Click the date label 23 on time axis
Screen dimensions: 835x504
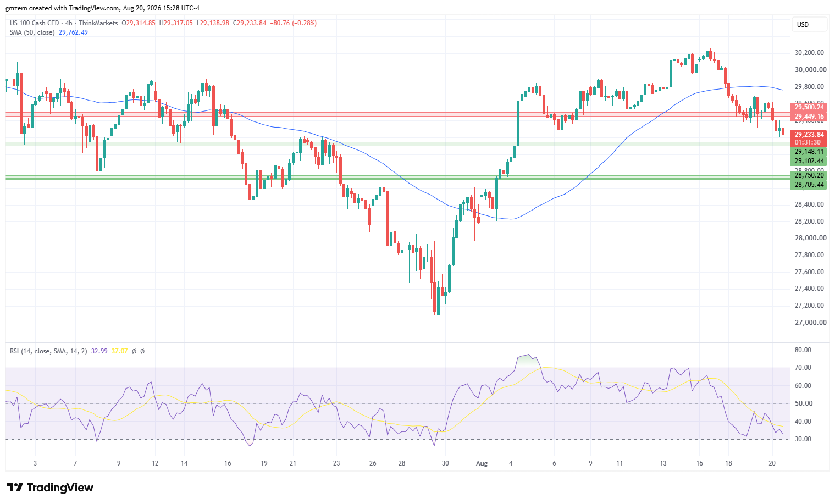(x=336, y=463)
